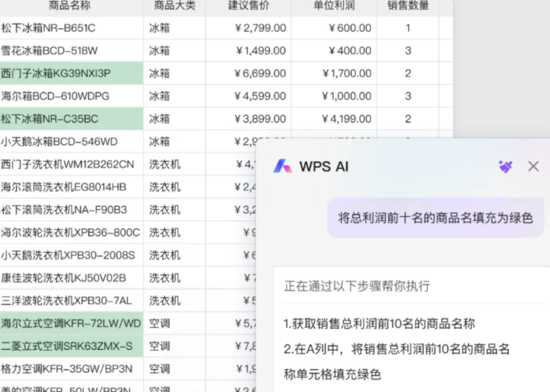Select unit profit cell ¥1,700.00
Image resolution: width=550 pixels, height=392 pixels.
(x=334, y=73)
